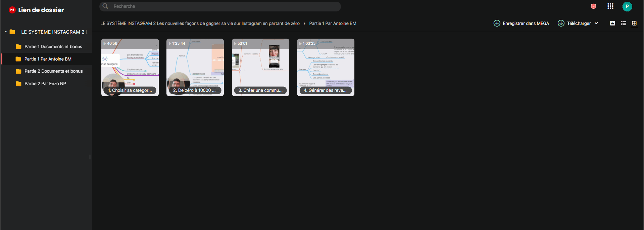
Task: Click the root folder breadcrumb link
Action: click(200, 23)
